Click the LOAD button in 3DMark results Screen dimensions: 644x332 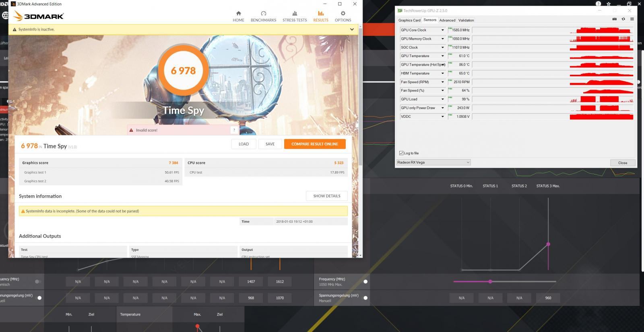pos(244,144)
